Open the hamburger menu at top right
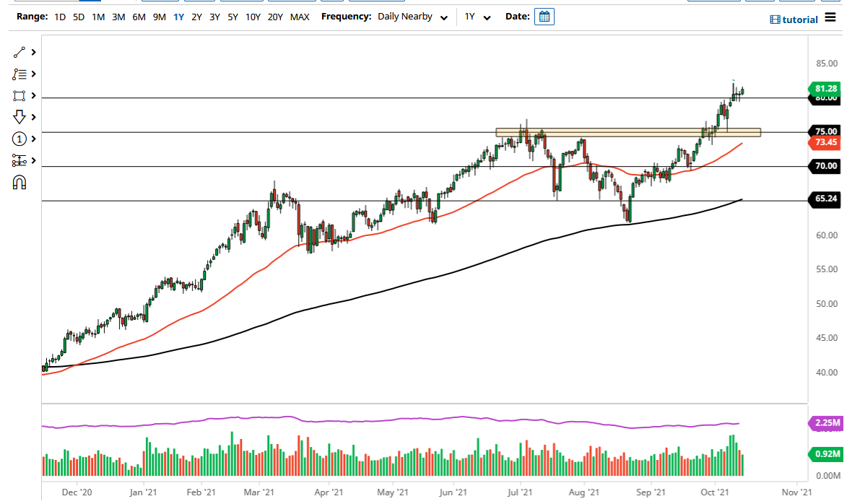This screenshot has width=847, height=504. click(x=830, y=19)
